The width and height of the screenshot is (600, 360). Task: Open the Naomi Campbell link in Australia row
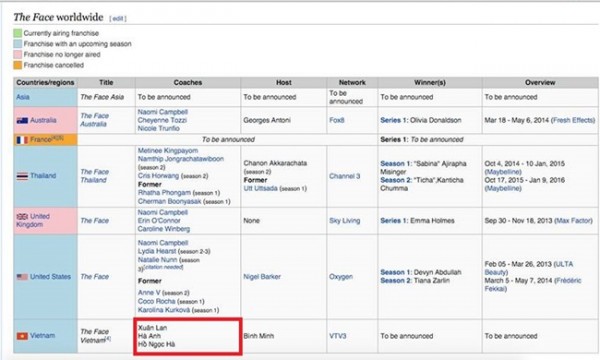click(x=163, y=112)
